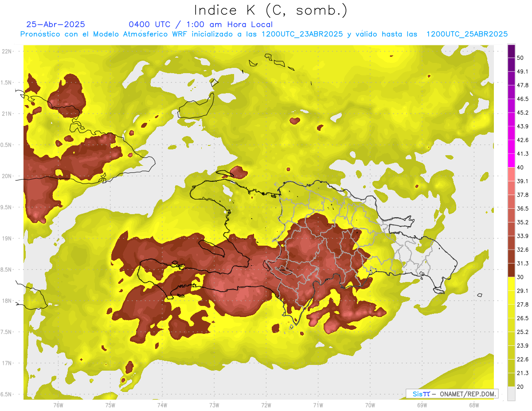The height and width of the screenshot is (411, 532).
Task: Click the salmon pink color bar segment below 40
Action: click(511, 174)
